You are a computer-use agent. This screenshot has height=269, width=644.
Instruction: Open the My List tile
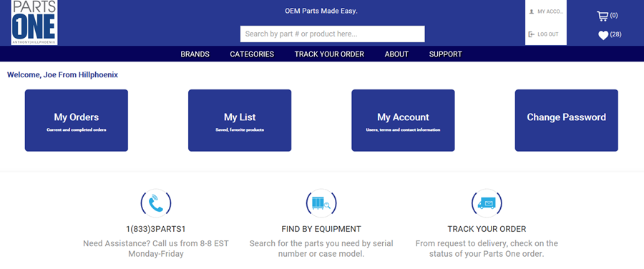pyautogui.click(x=240, y=120)
